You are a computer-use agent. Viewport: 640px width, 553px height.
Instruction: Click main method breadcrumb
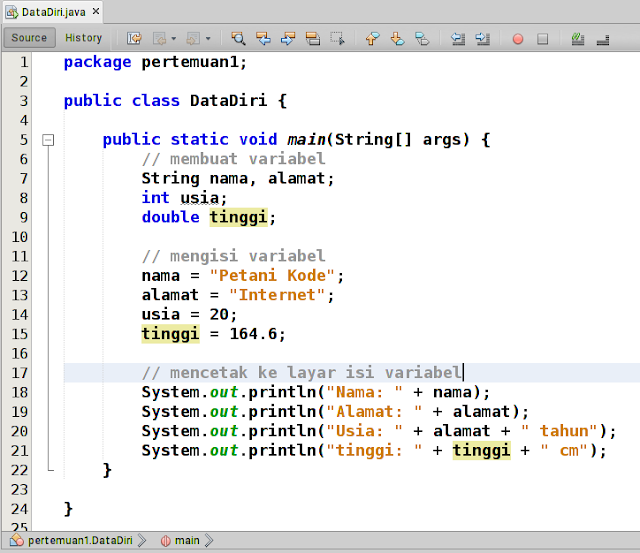pos(187,540)
